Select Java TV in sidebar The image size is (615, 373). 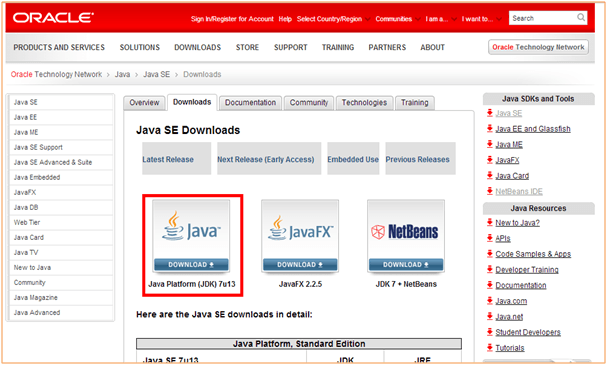[x=61, y=253]
